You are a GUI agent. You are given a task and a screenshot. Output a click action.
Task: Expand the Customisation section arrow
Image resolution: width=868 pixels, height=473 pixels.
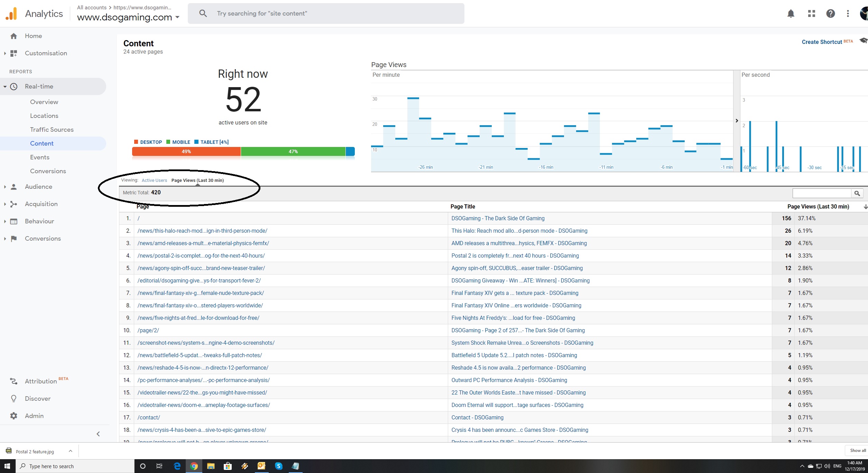(x=5, y=53)
